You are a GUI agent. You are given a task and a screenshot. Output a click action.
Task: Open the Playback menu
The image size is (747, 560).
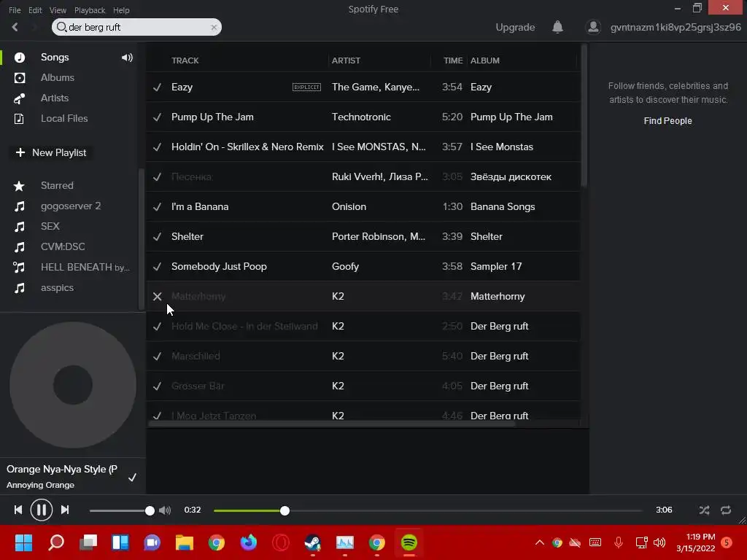point(90,10)
